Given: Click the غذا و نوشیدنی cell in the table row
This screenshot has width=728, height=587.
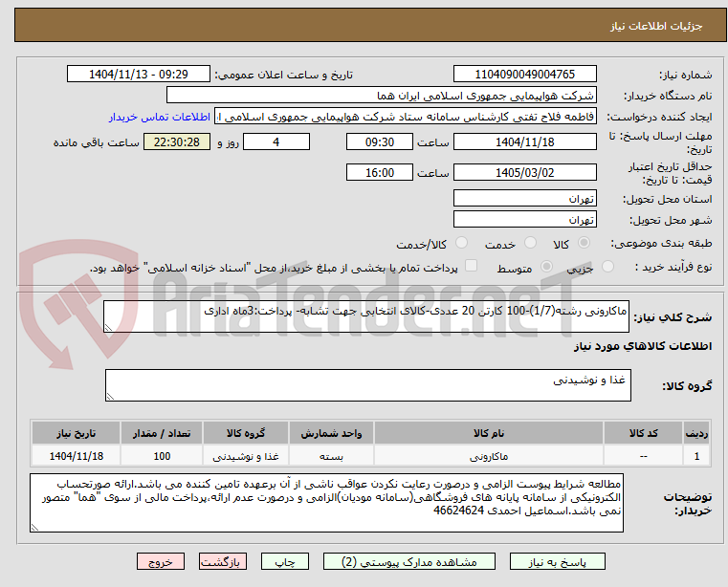Looking at the screenshot, I should point(246,456).
